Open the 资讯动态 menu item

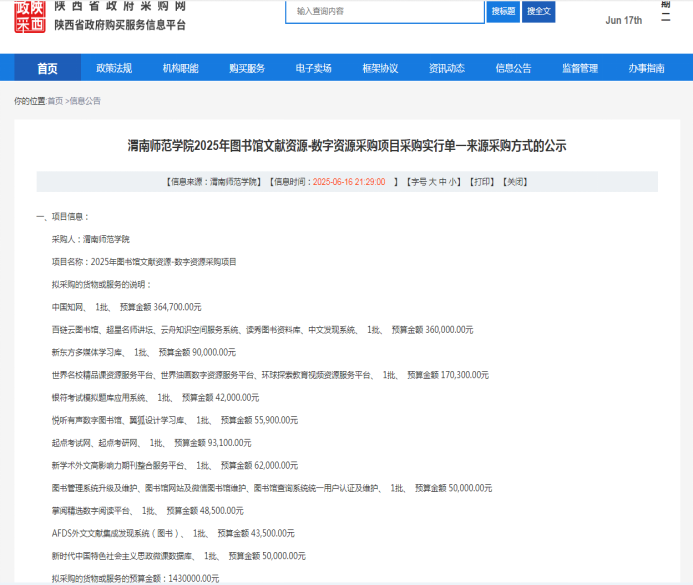tap(446, 68)
